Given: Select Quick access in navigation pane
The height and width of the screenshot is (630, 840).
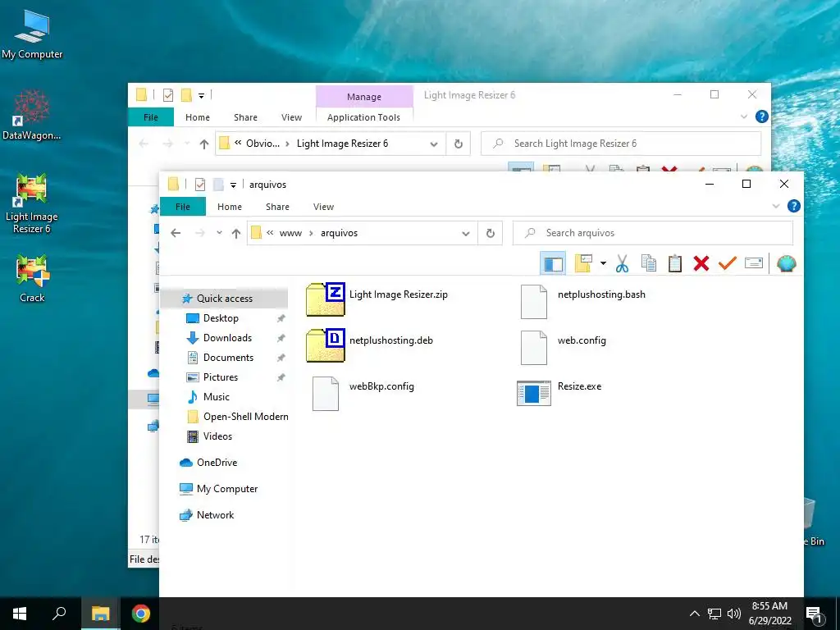Looking at the screenshot, I should pyautogui.click(x=225, y=299).
